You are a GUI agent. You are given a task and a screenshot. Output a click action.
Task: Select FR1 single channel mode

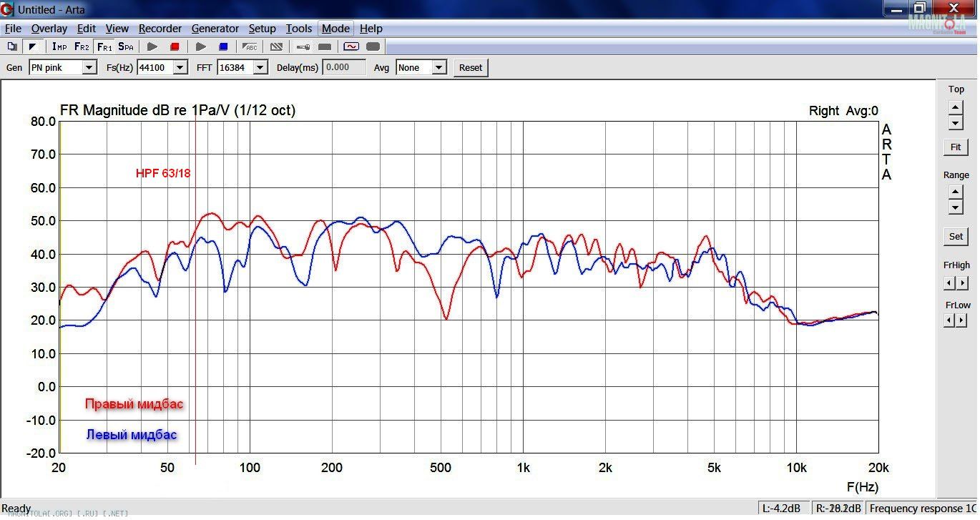tap(104, 46)
